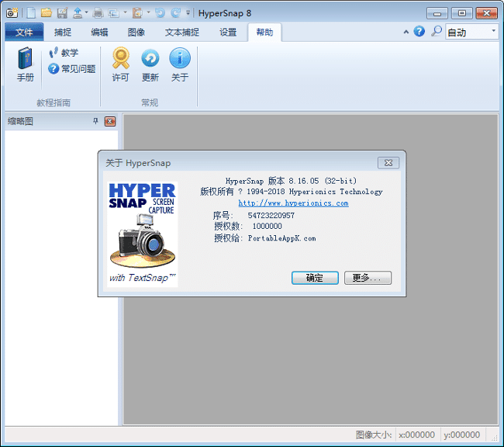Maximize the HyperSnap 8 window
The width and height of the screenshot is (504, 447).
pos(461,13)
